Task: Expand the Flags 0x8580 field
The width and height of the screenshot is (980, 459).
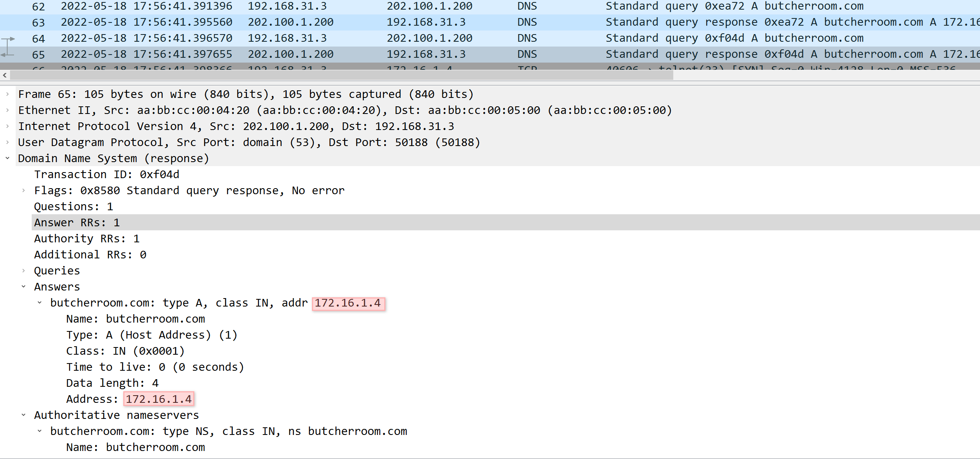Action: [x=23, y=191]
